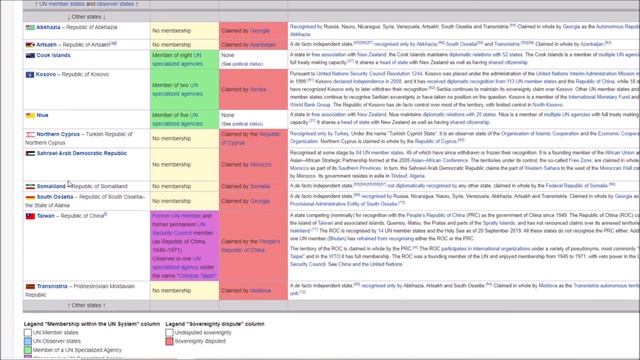Viewport: 640px width, 360px height.
Task: Click the 'observer states' link at table top
Action: coord(115,4)
